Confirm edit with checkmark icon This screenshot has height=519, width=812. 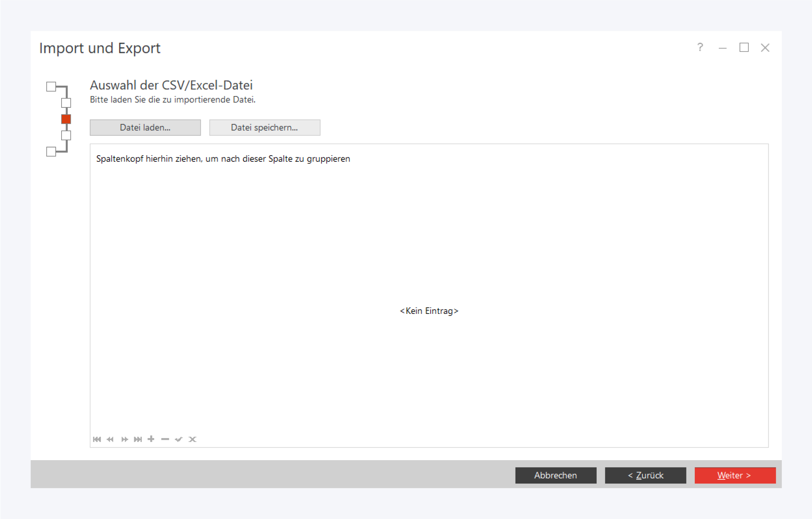(x=178, y=439)
